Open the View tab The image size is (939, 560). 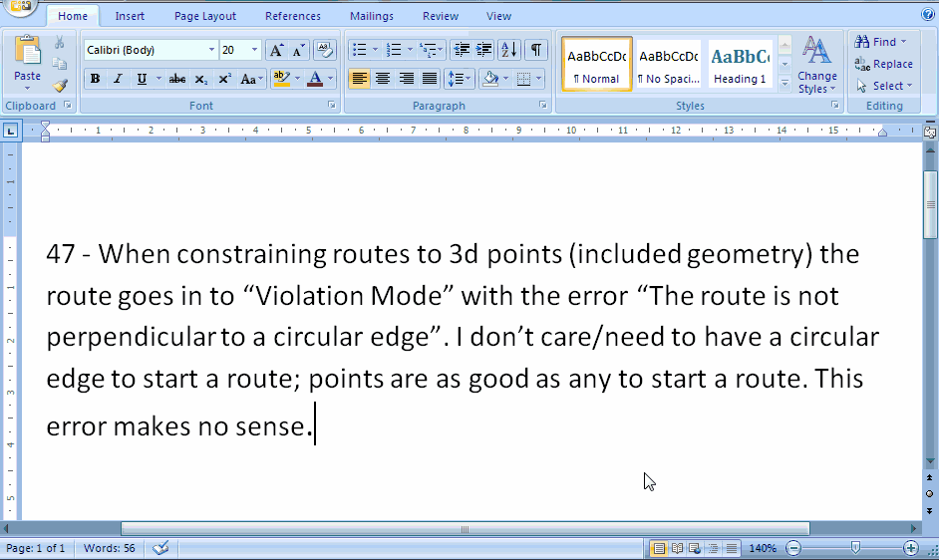pos(498,16)
